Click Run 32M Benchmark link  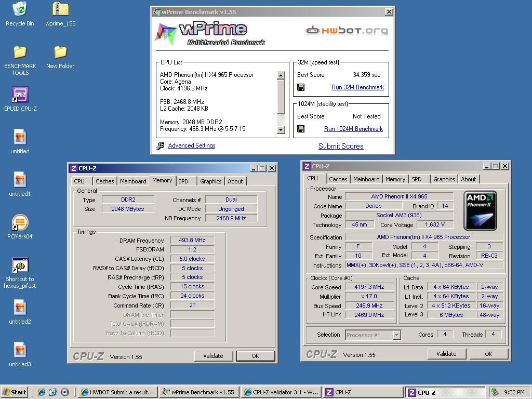point(357,87)
